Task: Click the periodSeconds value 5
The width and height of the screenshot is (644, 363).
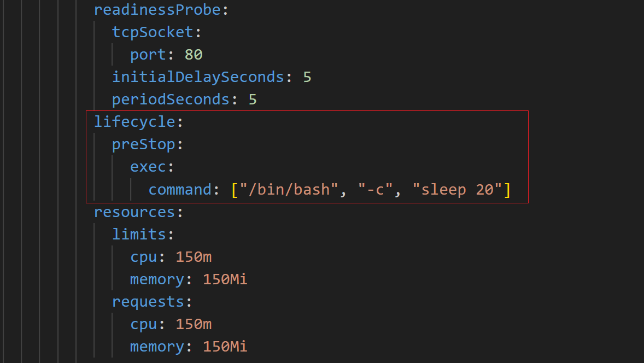Action: pyautogui.click(x=253, y=99)
